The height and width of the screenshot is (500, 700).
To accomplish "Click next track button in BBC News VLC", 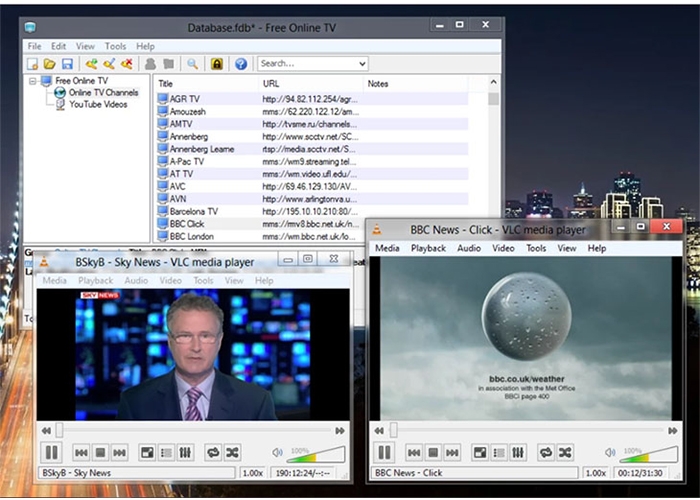I will tap(452, 453).
